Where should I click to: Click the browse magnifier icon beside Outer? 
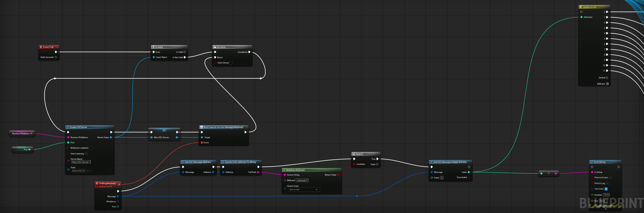(x=91, y=171)
